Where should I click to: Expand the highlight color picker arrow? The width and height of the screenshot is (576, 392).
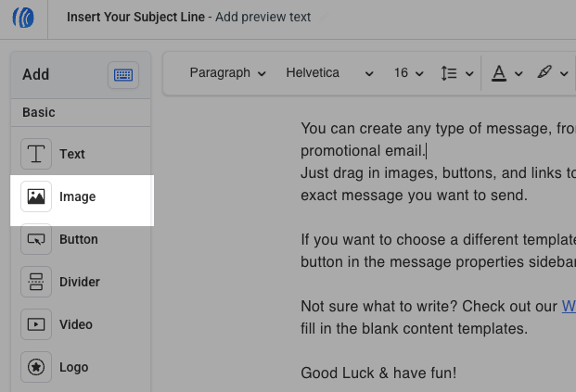[566, 73]
